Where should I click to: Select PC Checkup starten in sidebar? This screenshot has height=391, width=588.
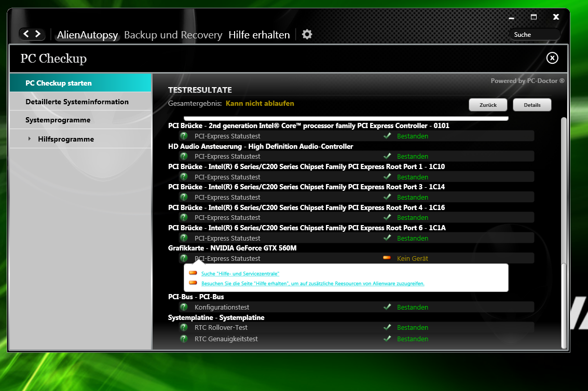[80, 83]
